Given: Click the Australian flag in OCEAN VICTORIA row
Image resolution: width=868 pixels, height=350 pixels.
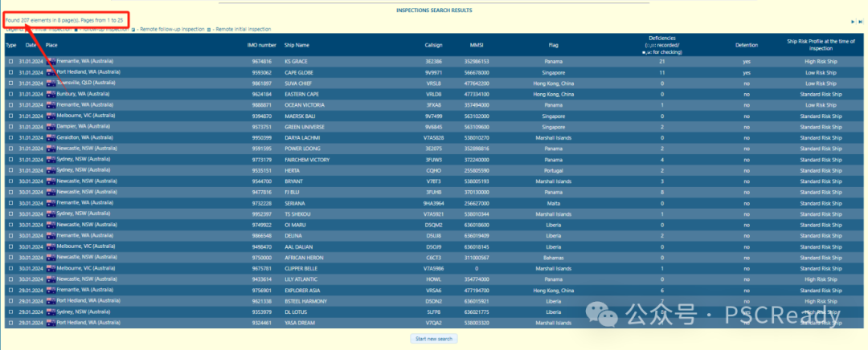Looking at the screenshot, I should (51, 105).
